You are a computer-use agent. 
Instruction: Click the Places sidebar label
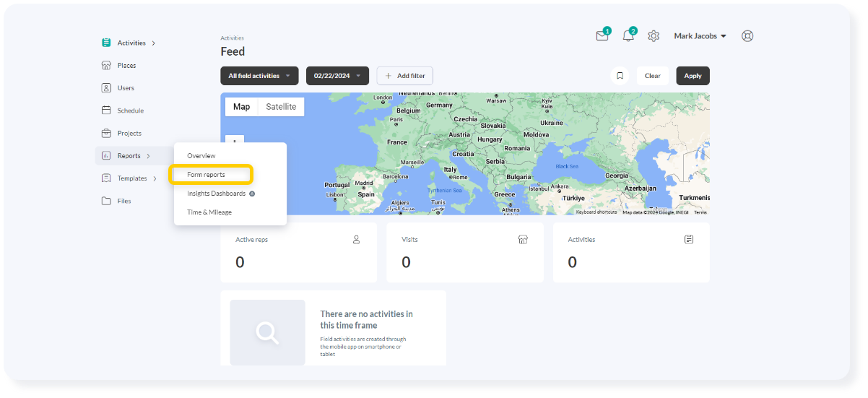click(x=127, y=66)
